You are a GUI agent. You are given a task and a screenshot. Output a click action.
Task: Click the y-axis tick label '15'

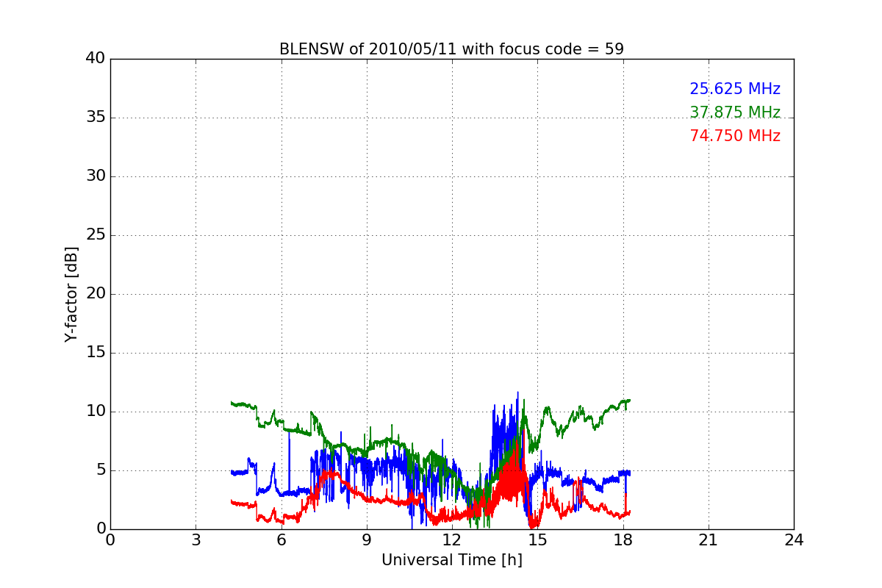click(x=96, y=353)
